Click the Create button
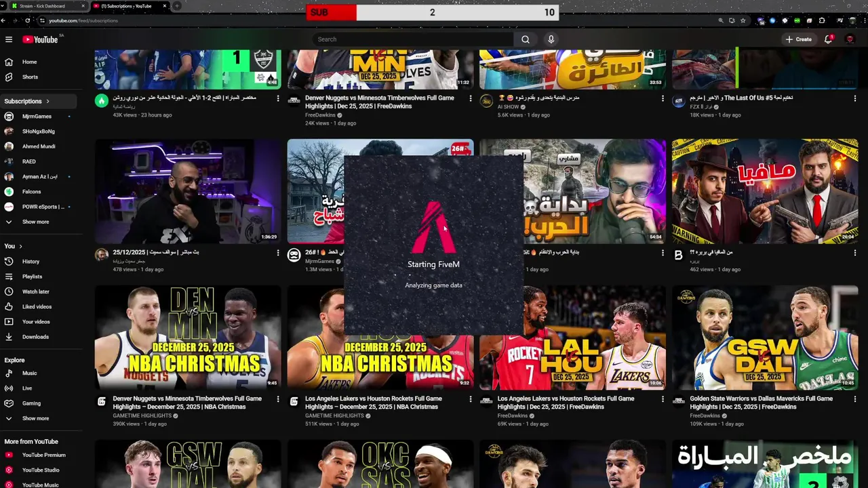868x488 pixels. [798, 39]
